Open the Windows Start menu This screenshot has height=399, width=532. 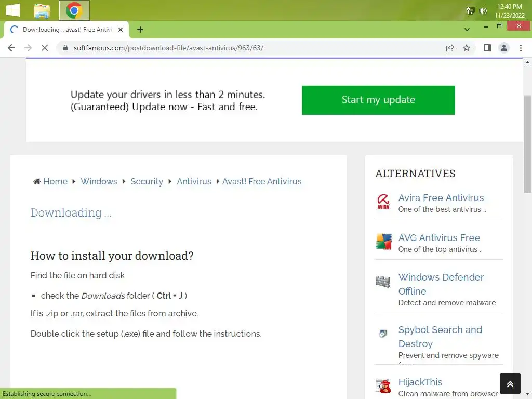pyautogui.click(x=13, y=10)
